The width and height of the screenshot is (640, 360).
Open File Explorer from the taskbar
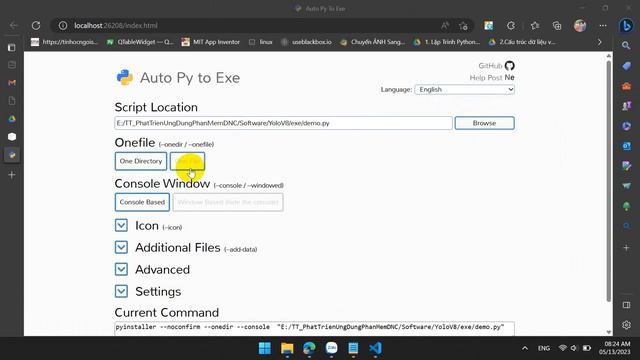pos(287,348)
